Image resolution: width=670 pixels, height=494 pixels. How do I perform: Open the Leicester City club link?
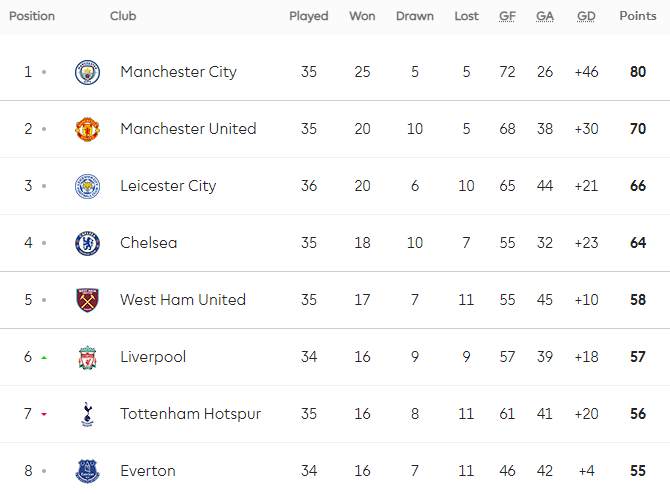pos(168,186)
